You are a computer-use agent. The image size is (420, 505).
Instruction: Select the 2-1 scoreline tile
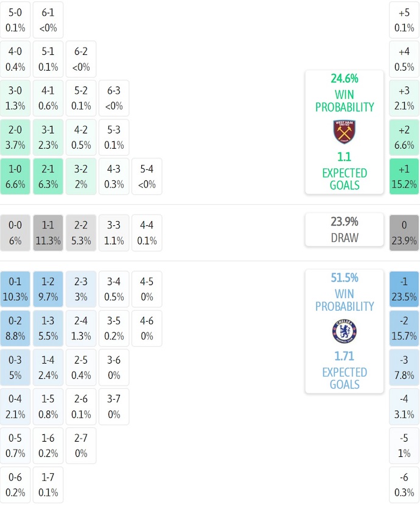tap(48, 177)
